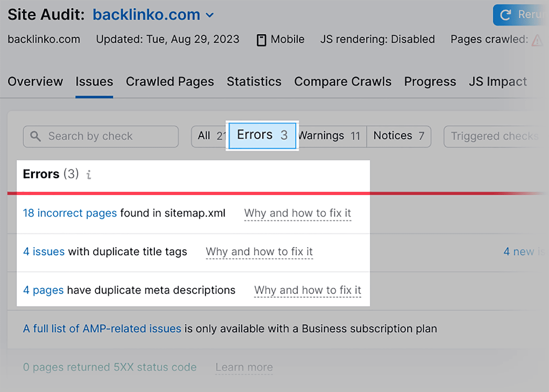
Task: Open the Statistics tab
Action: click(x=254, y=82)
